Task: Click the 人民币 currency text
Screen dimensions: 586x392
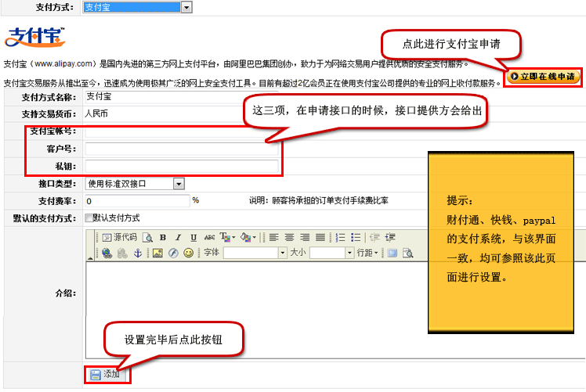Action: pyautogui.click(x=96, y=113)
